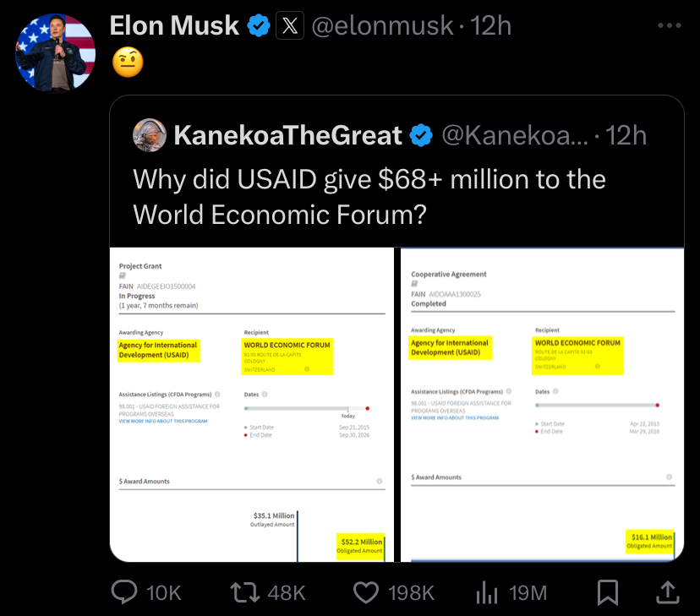The width and height of the screenshot is (700, 616).
Task: View analytics bar chart icon
Action: coord(487,593)
